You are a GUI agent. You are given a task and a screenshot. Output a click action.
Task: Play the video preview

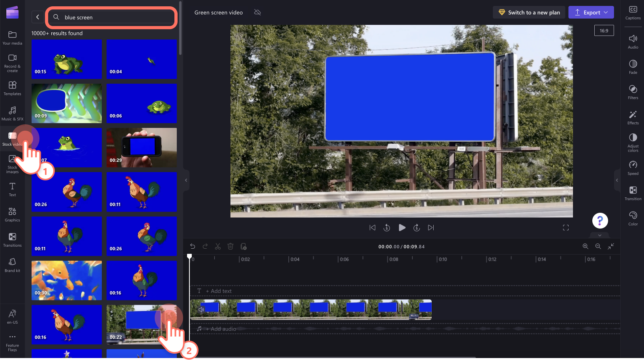402,228
